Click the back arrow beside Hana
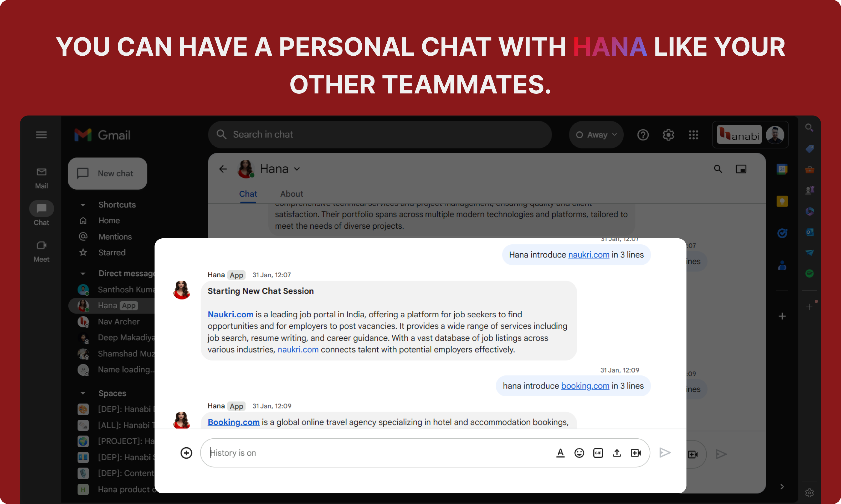This screenshot has height=504, width=841. tap(223, 169)
